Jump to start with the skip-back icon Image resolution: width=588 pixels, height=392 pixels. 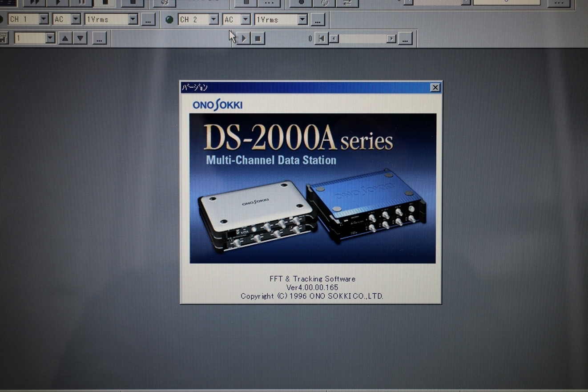[x=321, y=39]
